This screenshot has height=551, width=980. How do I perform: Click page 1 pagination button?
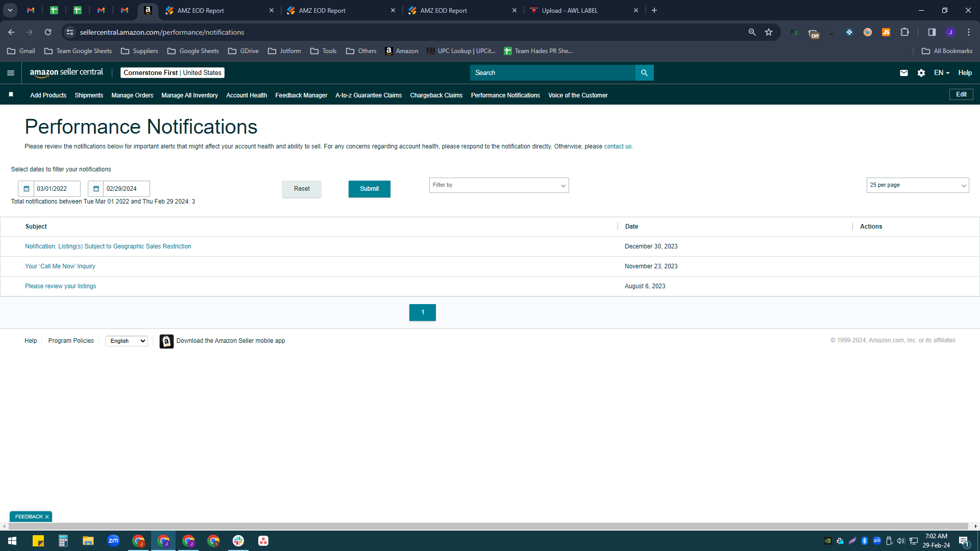click(x=423, y=312)
